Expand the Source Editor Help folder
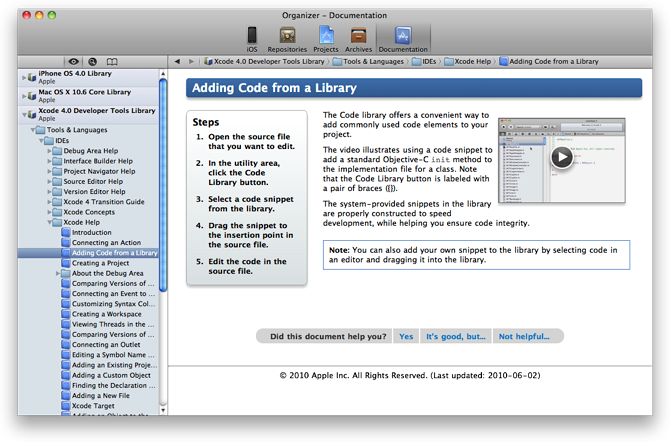This screenshot has height=442, width=670. click(x=50, y=182)
